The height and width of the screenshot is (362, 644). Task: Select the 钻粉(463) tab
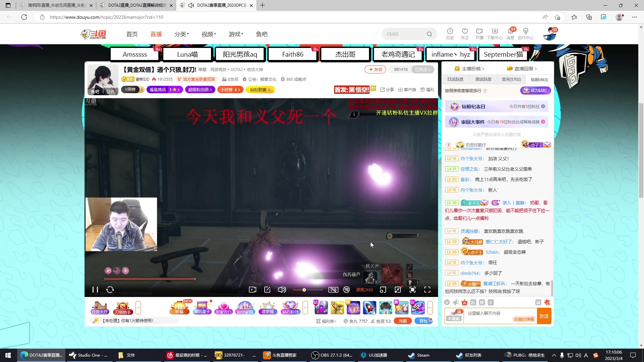pyautogui.click(x=539, y=79)
